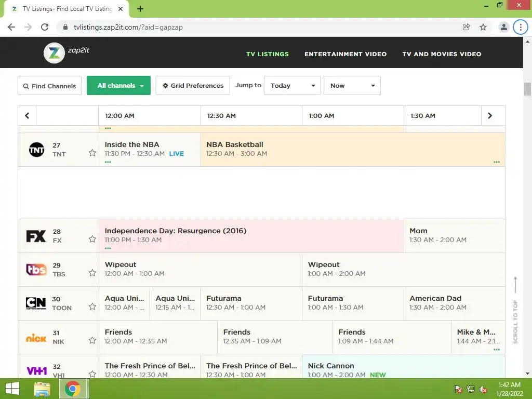Favorite the NIK channel star
Viewport: 532px width, 399px height.
pyautogui.click(x=92, y=340)
